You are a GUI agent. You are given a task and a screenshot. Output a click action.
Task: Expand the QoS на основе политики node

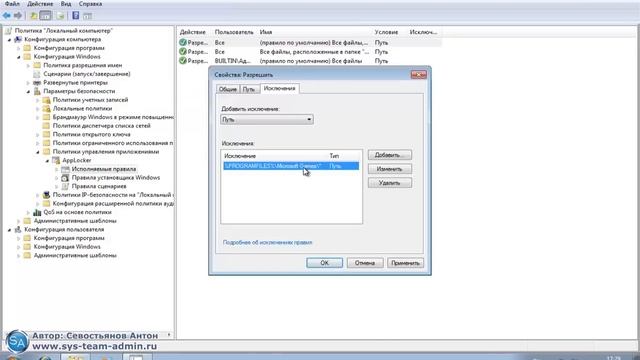point(28,212)
